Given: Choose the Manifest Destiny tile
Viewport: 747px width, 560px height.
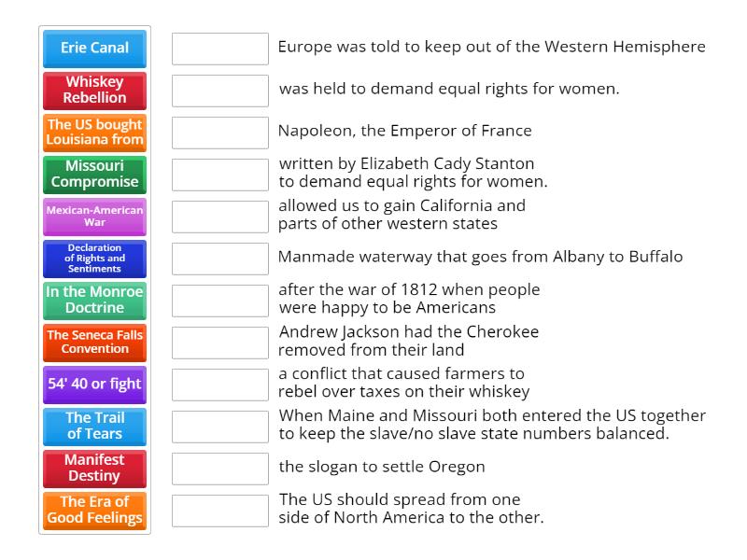Looking at the screenshot, I should [94, 468].
